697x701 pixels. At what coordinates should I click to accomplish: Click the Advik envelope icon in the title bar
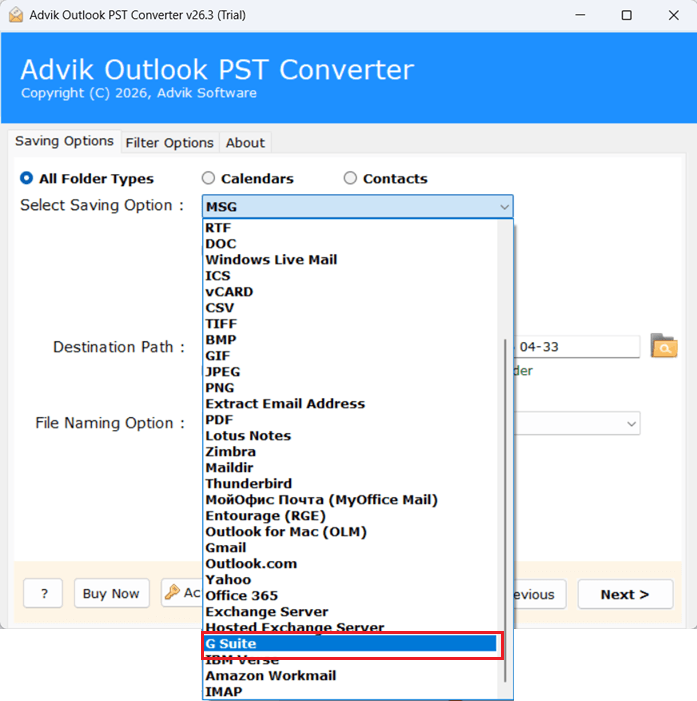tap(16, 15)
